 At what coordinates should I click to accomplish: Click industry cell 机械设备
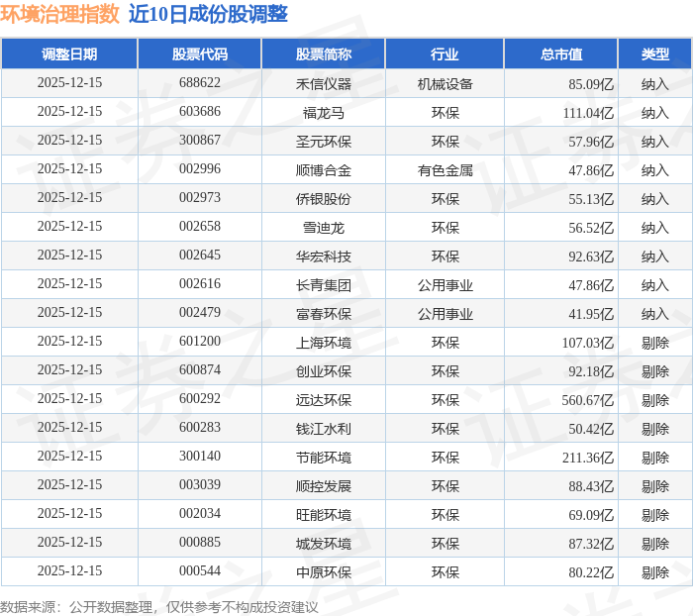(x=445, y=83)
